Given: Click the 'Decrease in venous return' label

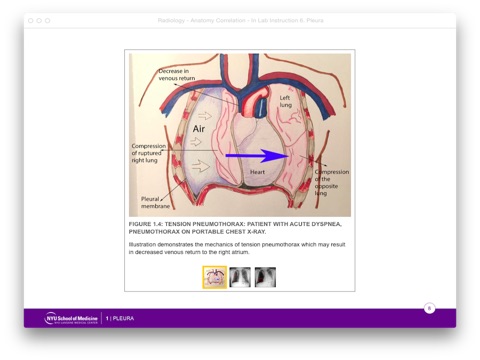Looking at the screenshot, I should [x=177, y=75].
